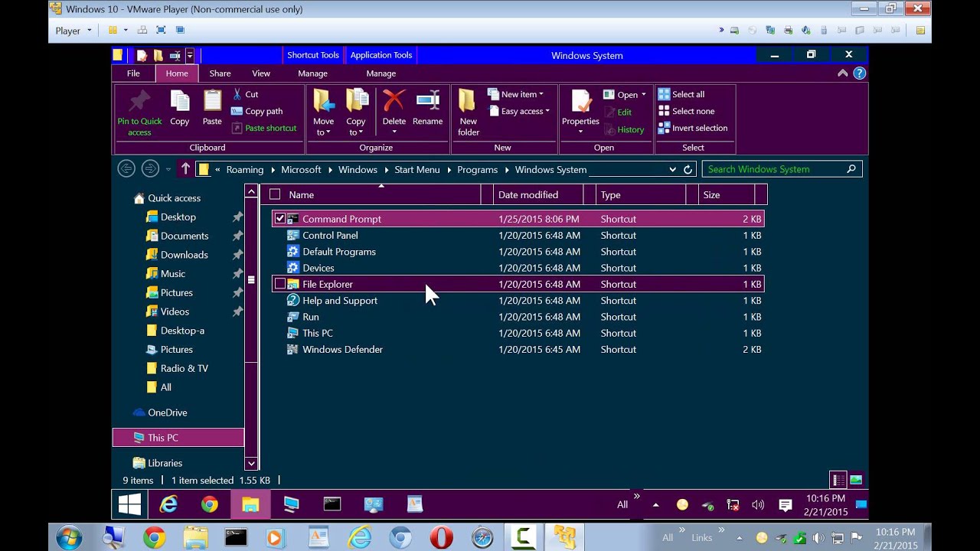980x551 pixels.
Task: Click the Forward navigation arrow
Action: pyautogui.click(x=150, y=169)
